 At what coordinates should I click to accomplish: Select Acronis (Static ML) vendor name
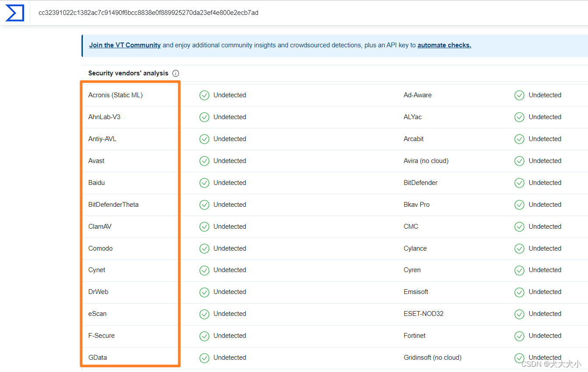click(x=116, y=95)
